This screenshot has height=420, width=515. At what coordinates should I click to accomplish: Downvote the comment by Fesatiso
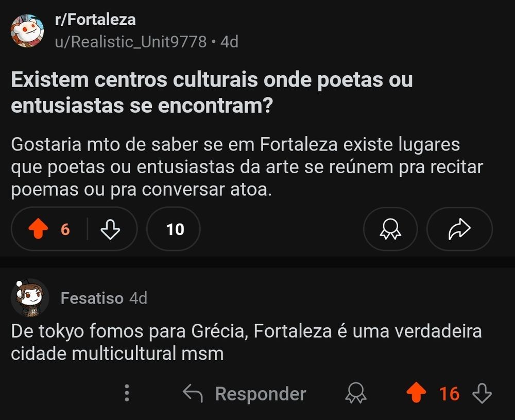(482, 394)
